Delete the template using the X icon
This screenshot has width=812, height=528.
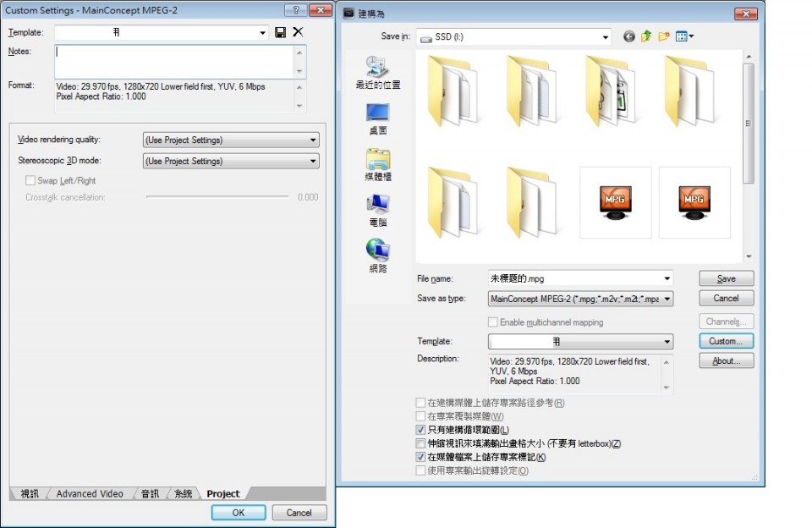298,31
